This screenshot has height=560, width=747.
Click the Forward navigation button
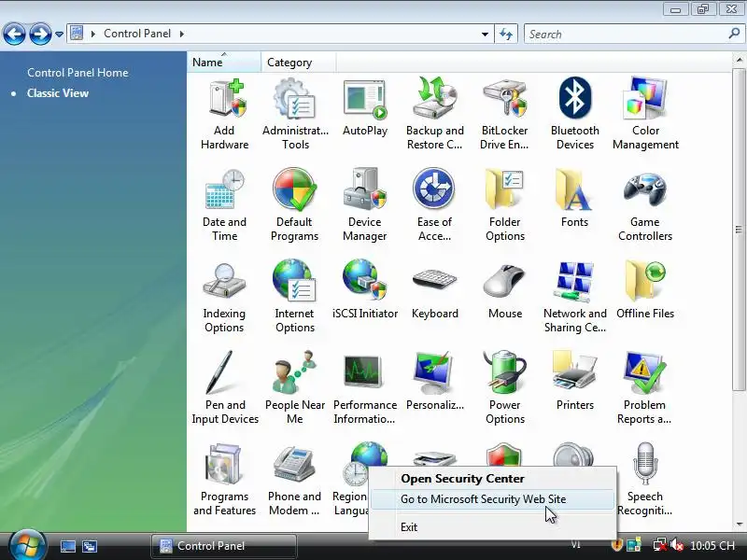[40, 34]
